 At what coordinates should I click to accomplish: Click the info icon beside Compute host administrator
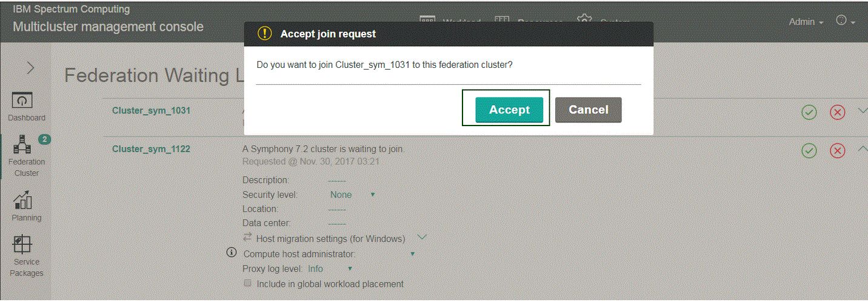(x=231, y=252)
